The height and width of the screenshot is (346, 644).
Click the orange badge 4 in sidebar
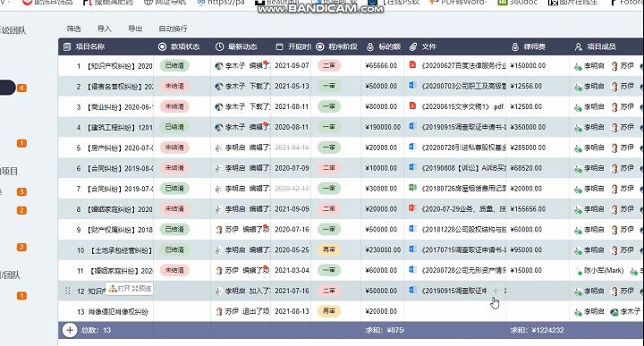[x=21, y=88]
